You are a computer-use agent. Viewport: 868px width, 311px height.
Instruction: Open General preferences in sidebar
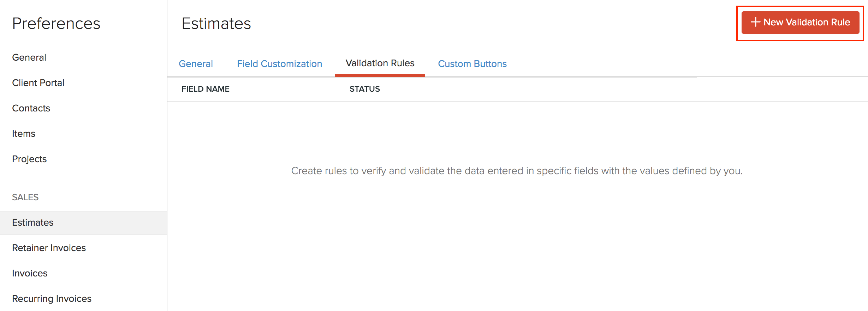[x=29, y=57]
